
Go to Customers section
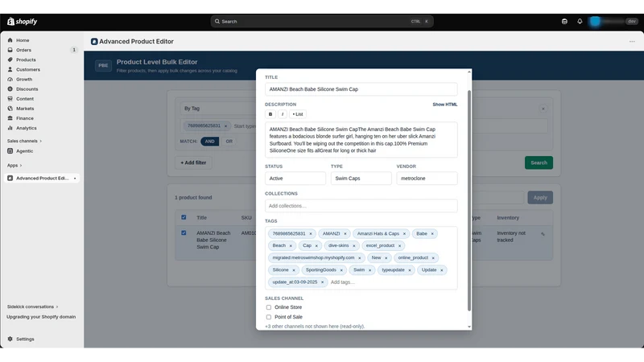[x=28, y=70]
